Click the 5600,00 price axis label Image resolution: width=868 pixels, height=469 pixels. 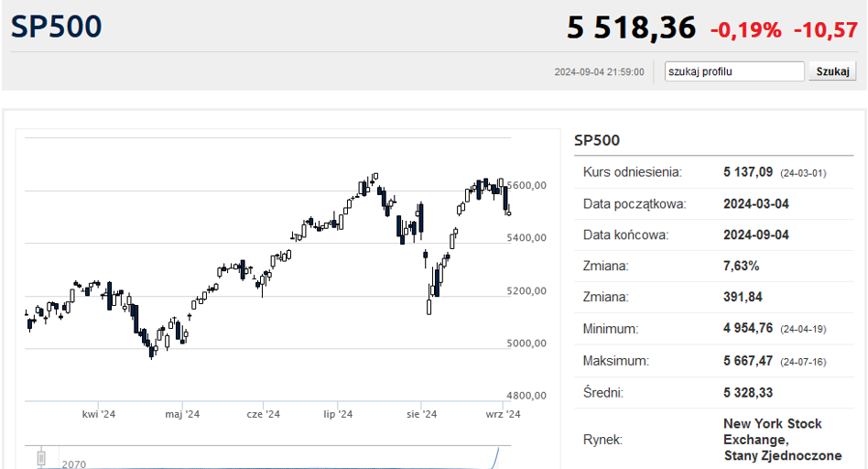[527, 186]
